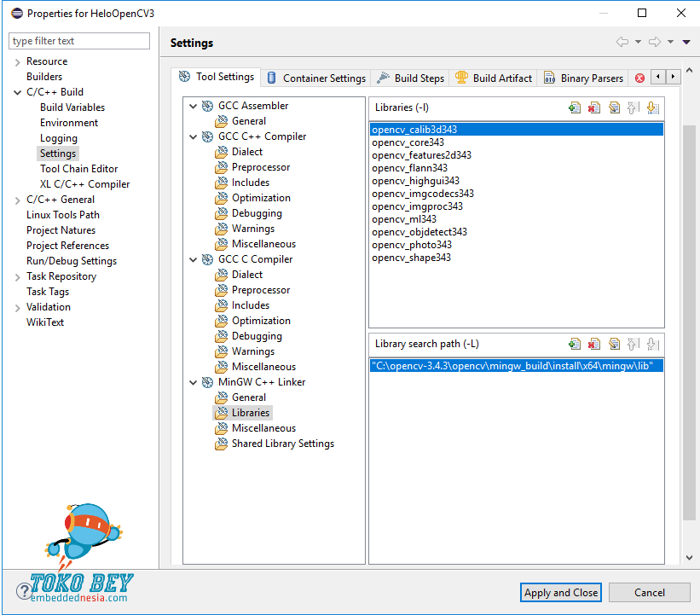Collapse the C/C++ Build tree node
Screen dimensions: 700x615
coord(18,92)
